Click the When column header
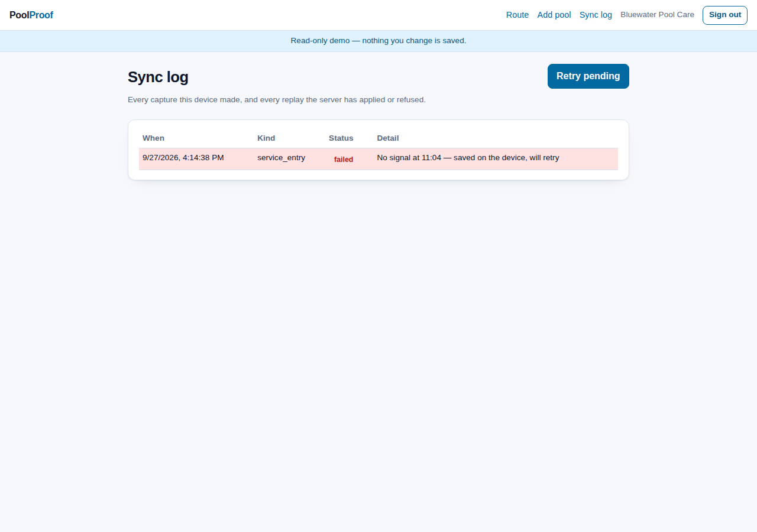The image size is (757, 532). click(x=153, y=138)
